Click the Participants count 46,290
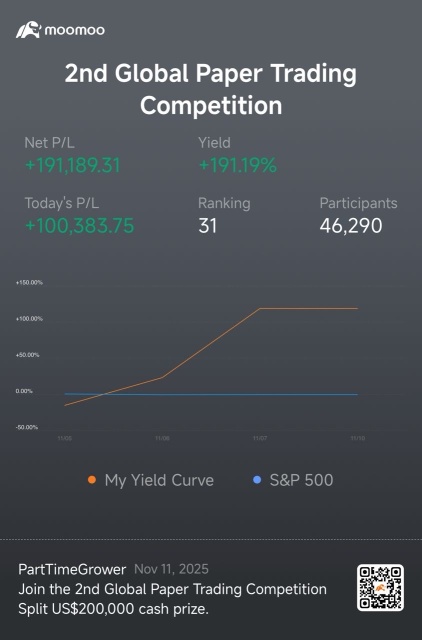Screen dimensions: 422x640 coord(351,226)
